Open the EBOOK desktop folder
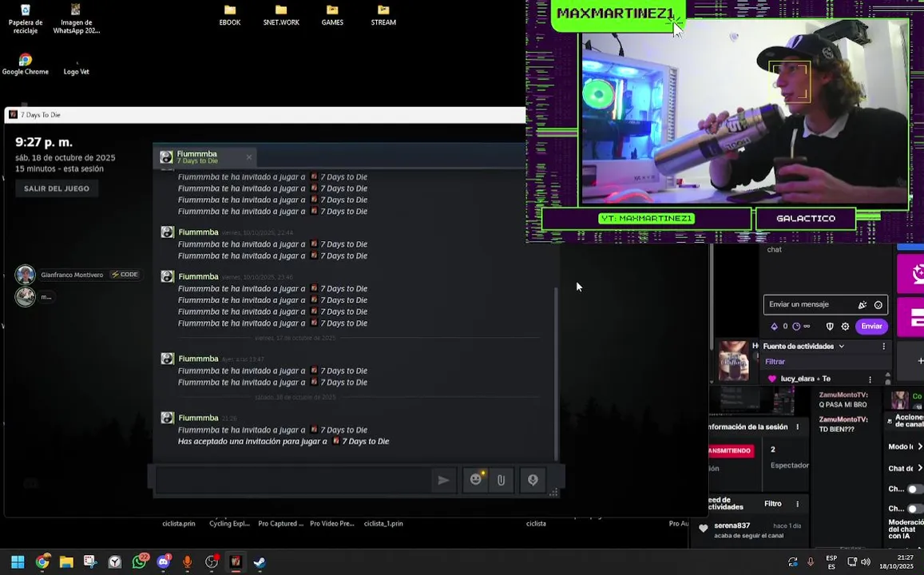Screen dimensions: 924x575 230,15
